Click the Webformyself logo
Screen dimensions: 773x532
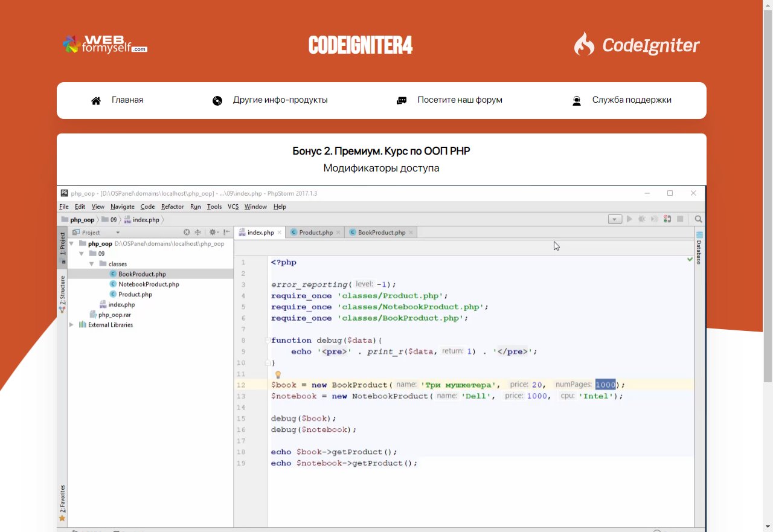(104, 44)
